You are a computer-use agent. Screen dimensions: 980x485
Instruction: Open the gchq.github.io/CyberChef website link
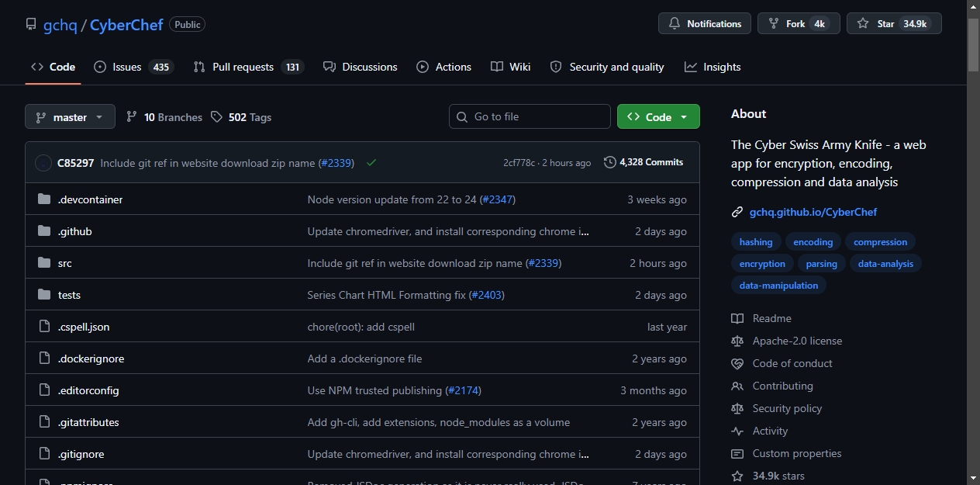(813, 212)
